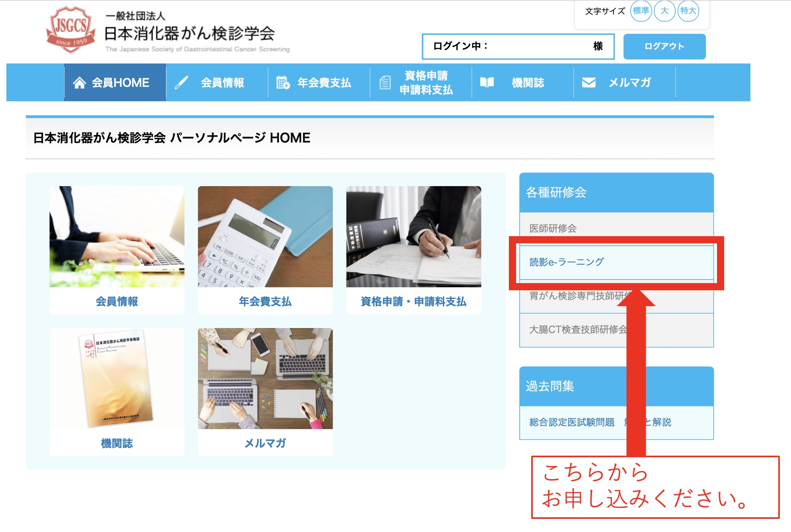Click the laptop typing photo for 会員情報
791x532 pixels.
(117, 237)
